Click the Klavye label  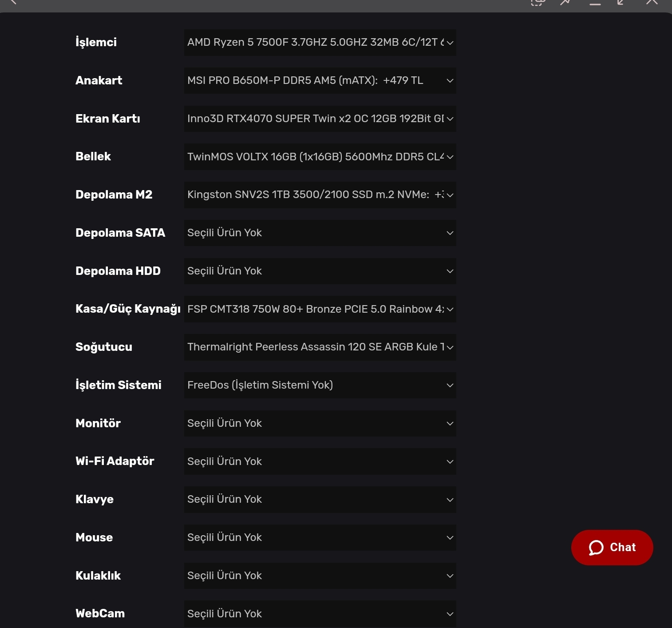[95, 499]
